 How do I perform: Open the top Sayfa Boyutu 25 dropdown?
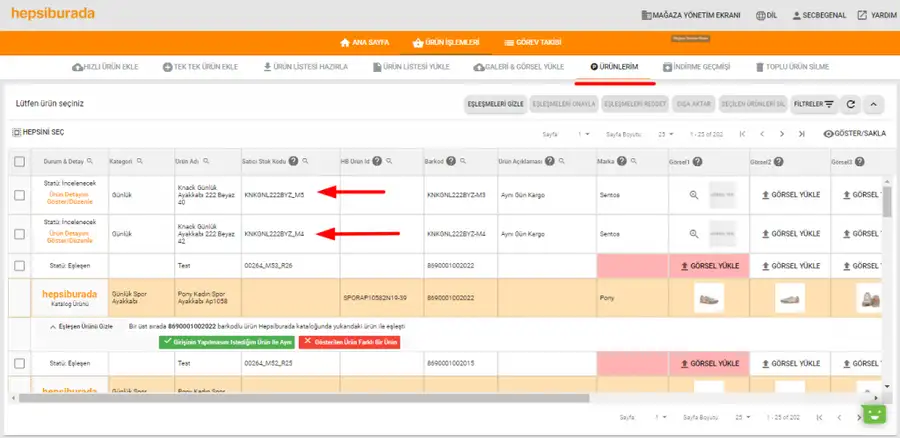(666, 134)
